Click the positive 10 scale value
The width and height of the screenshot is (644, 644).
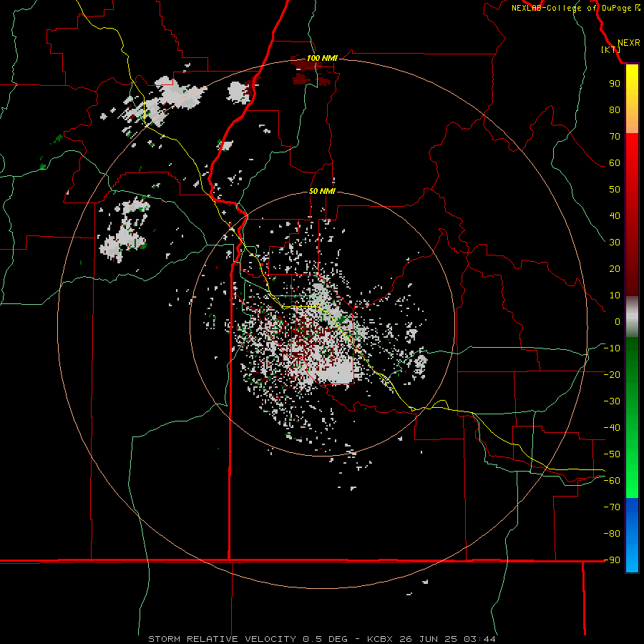[x=615, y=296]
